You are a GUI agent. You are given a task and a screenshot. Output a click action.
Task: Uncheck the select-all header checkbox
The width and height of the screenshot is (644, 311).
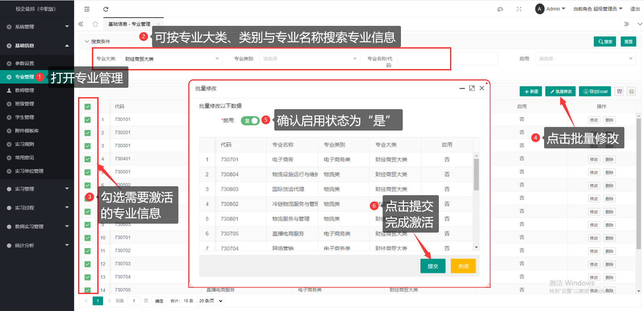click(x=87, y=106)
